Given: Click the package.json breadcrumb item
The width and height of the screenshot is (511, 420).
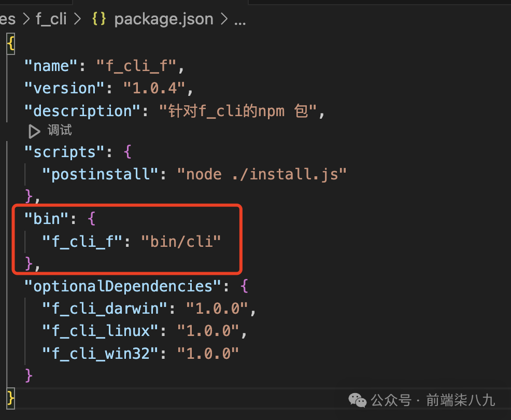Looking at the screenshot, I should pyautogui.click(x=163, y=19).
